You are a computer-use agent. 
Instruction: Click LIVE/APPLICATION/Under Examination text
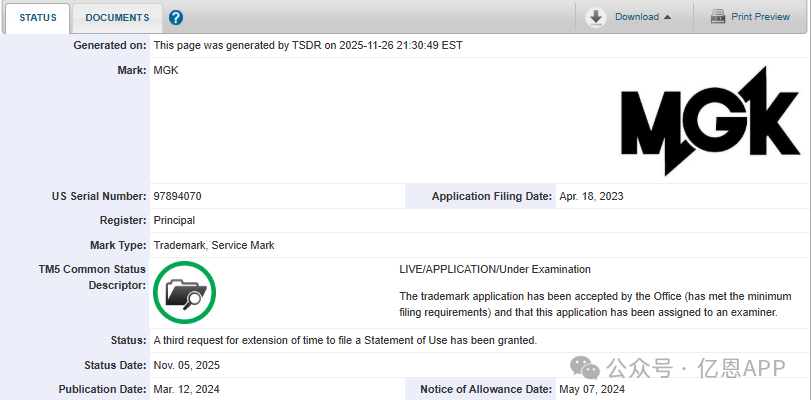[495, 269]
